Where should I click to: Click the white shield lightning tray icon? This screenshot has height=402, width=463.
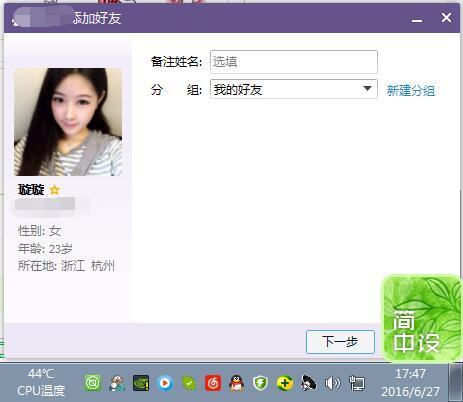pyautogui.click(x=261, y=383)
